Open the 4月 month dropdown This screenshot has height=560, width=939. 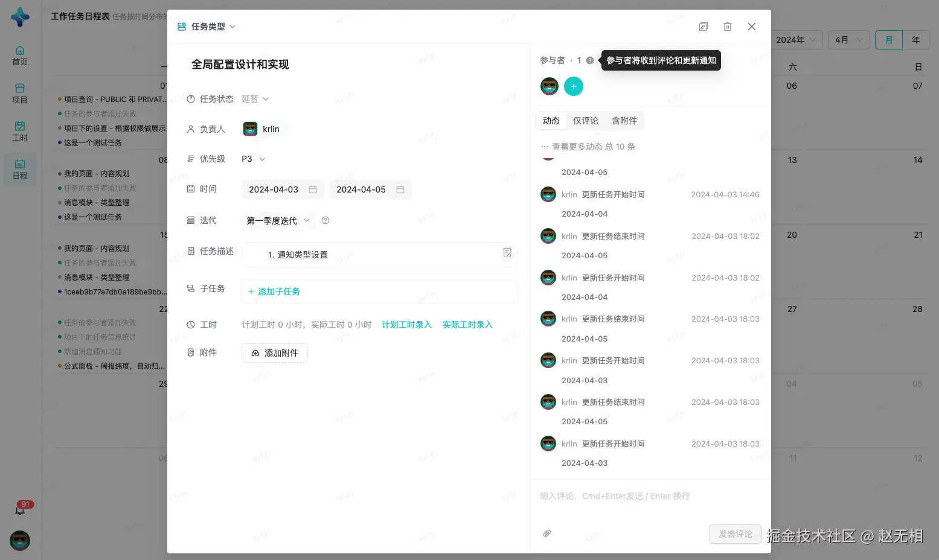click(849, 40)
